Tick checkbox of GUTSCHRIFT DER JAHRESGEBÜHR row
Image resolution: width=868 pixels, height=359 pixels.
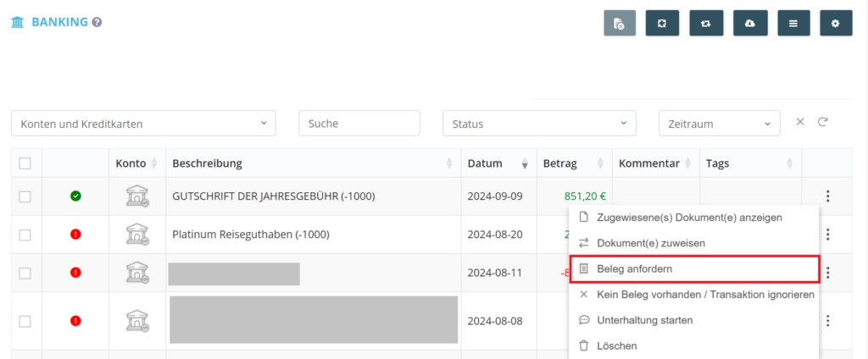(25, 196)
